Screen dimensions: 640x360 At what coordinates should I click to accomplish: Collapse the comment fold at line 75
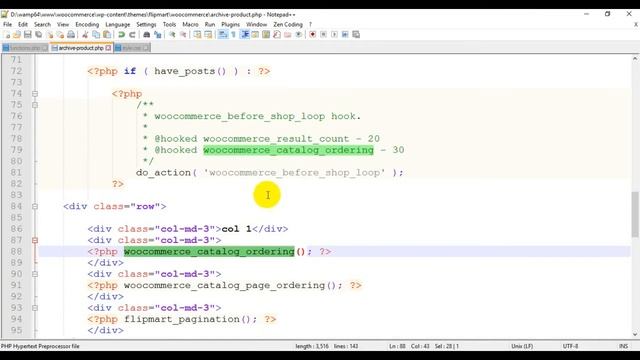point(35,105)
